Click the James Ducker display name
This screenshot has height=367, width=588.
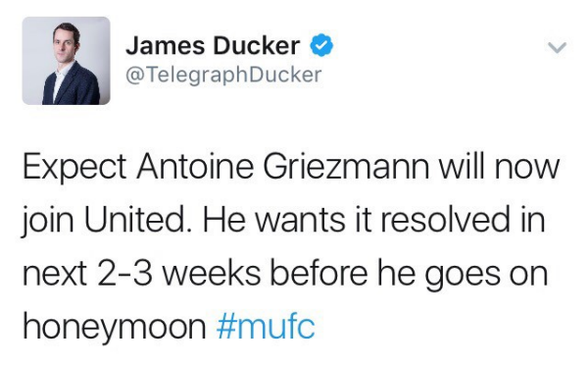(x=213, y=45)
